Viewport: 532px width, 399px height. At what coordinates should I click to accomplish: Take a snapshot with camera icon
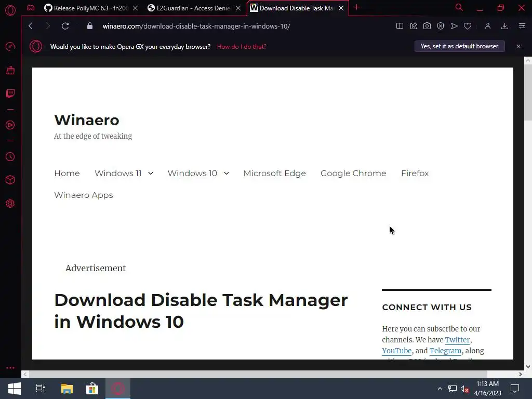[427, 26]
